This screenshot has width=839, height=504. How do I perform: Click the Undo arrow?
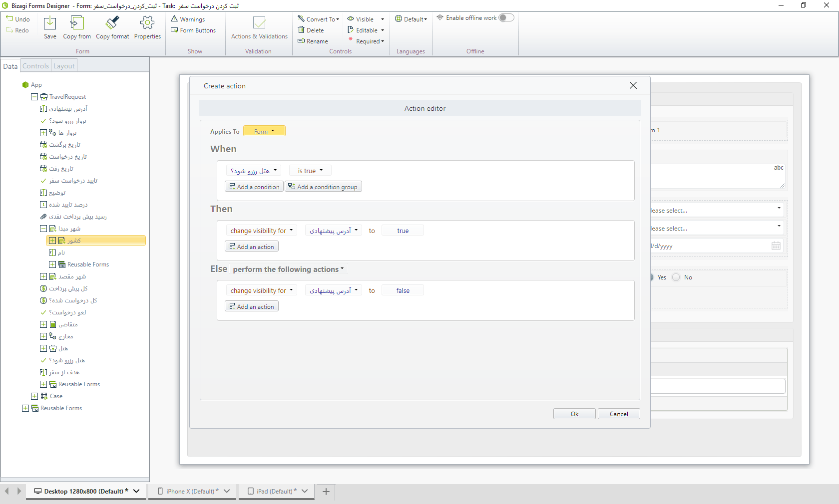point(9,18)
